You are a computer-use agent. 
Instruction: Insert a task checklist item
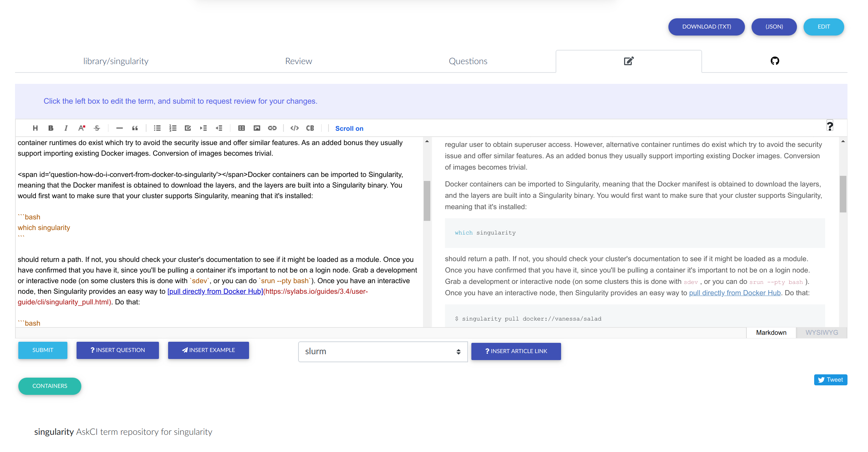pyautogui.click(x=188, y=128)
